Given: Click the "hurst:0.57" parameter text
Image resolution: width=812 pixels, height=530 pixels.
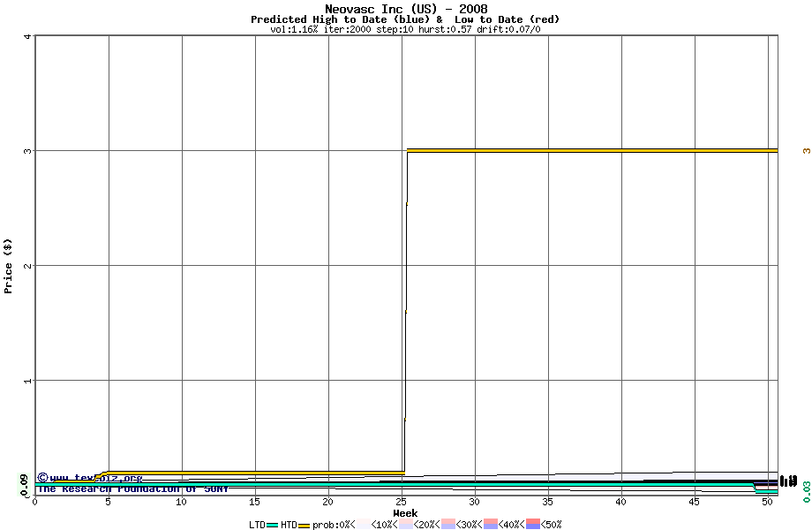Looking at the screenshot, I should pos(445,29).
